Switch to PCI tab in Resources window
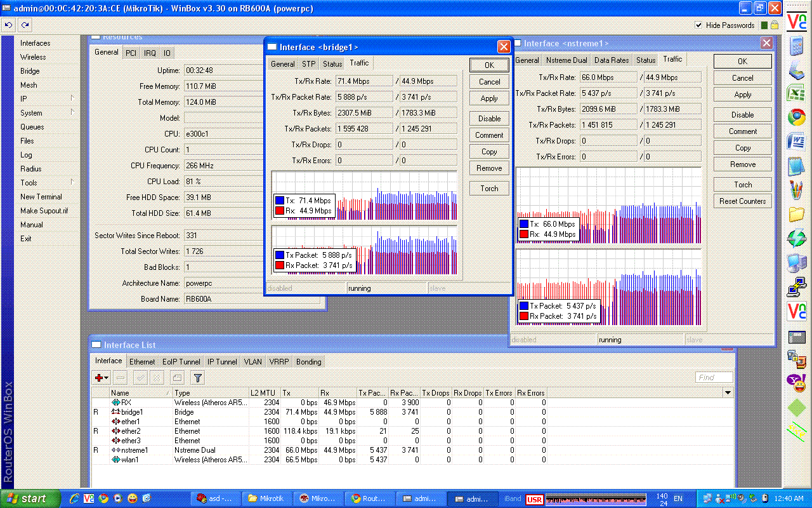Image resolution: width=812 pixels, height=508 pixels. point(131,53)
